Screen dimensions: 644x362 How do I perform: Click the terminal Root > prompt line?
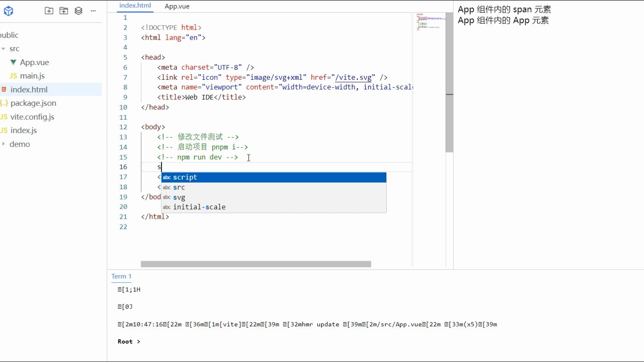point(129,342)
